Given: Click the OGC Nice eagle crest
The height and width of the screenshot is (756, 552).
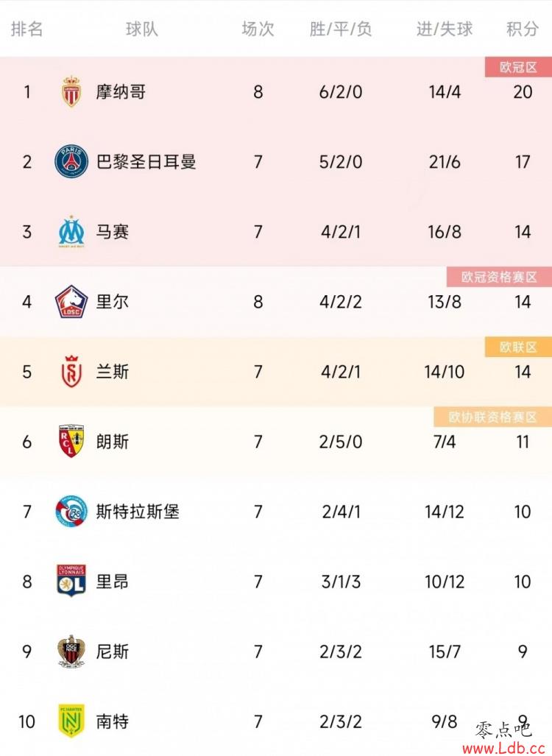Looking at the screenshot, I should [71, 651].
